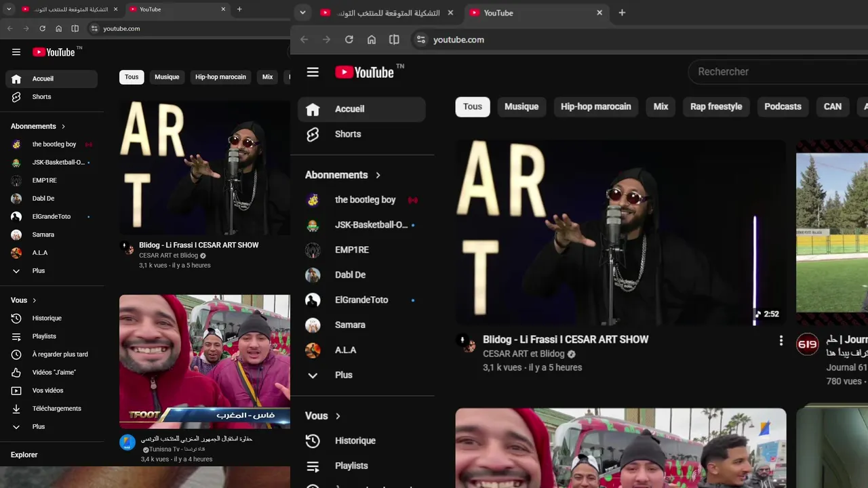Viewport: 868px width, 488px height.
Task: Close YouTube tab in front window
Action: coord(599,12)
